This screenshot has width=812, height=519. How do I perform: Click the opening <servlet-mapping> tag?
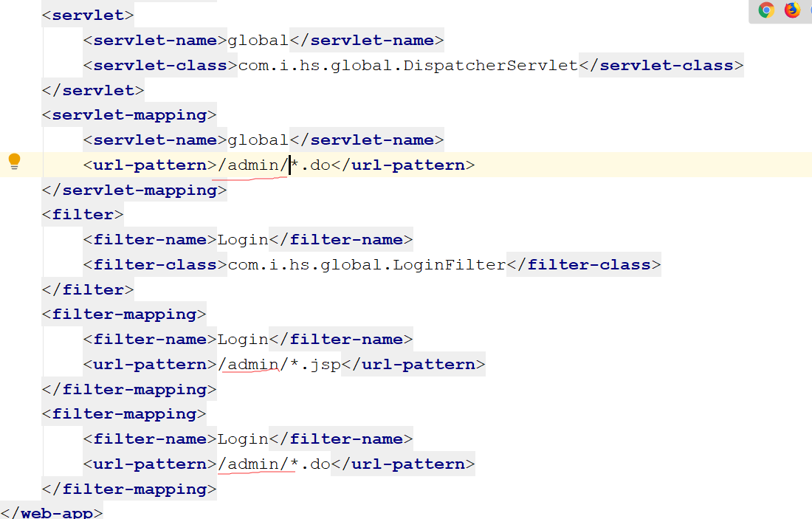coord(129,115)
